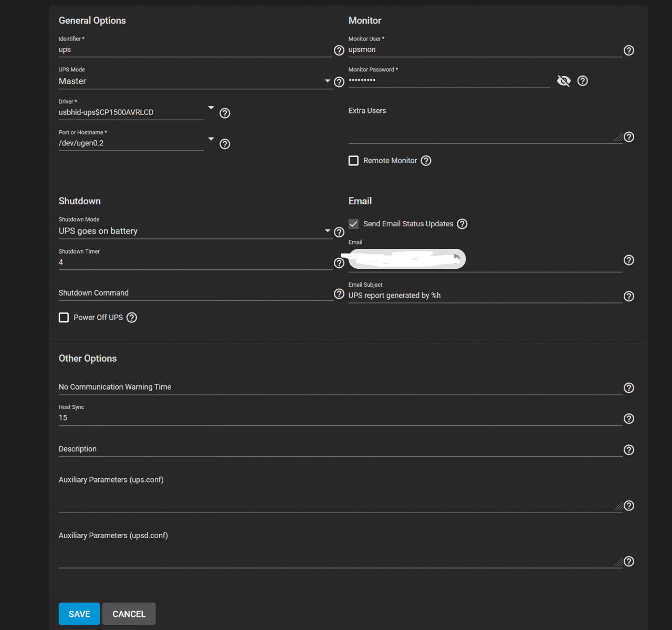View help for Description field
672x630 pixels.
[629, 450]
